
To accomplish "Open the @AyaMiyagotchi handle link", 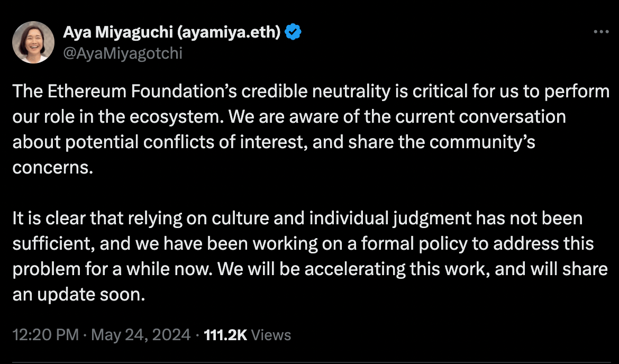I will tap(123, 53).
